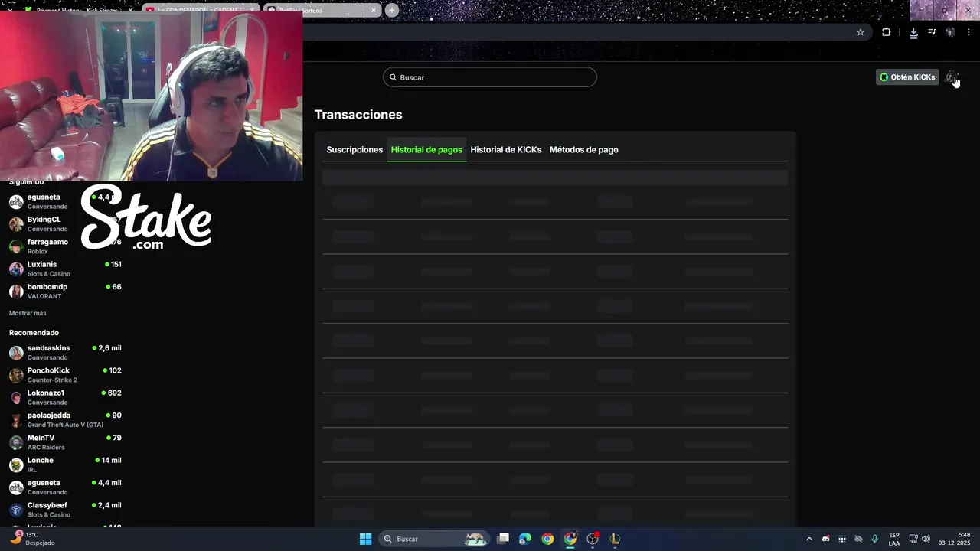Click the Recomendado heading
The image size is (980, 551).
tap(34, 333)
